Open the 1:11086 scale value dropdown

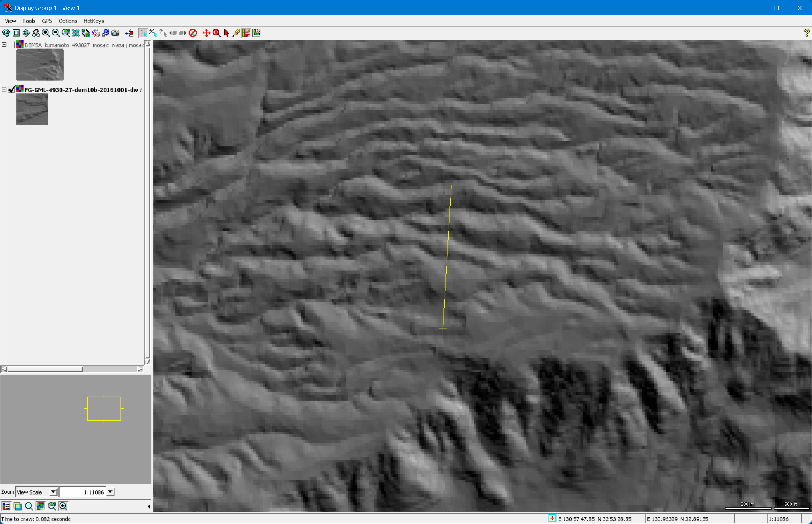click(110, 492)
